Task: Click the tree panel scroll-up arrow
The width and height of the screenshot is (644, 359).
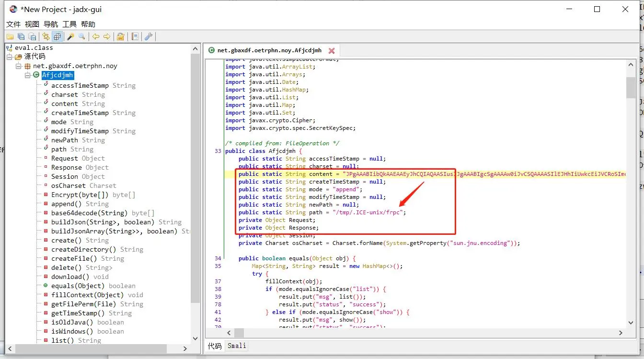Action: point(195,48)
